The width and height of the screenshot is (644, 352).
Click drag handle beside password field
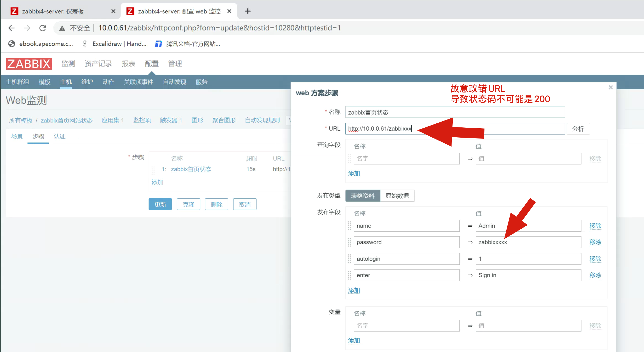coord(350,242)
